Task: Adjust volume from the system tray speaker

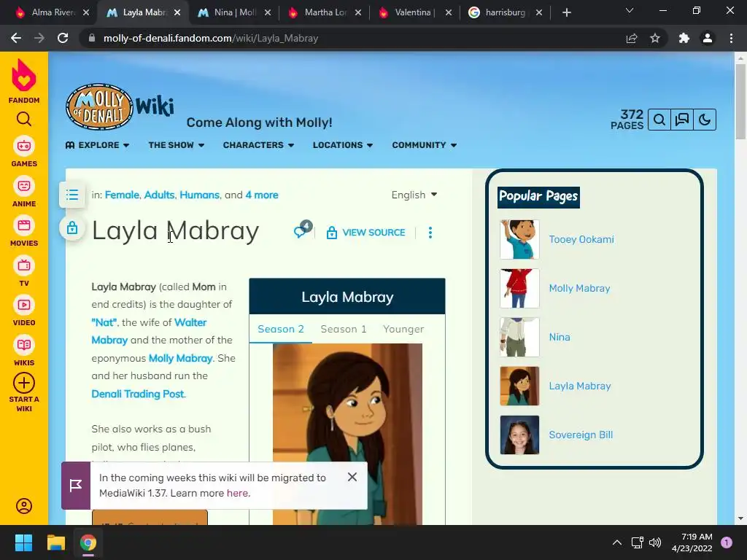Action: [x=655, y=542]
